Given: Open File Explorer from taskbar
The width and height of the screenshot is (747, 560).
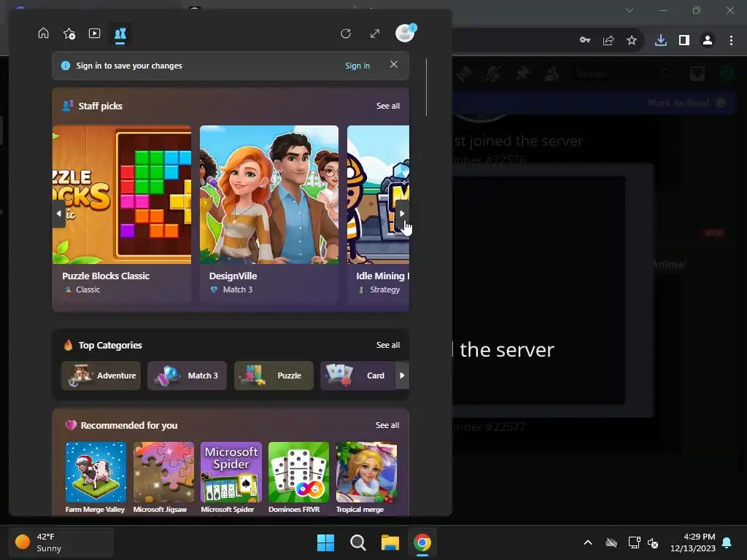Looking at the screenshot, I should [x=390, y=542].
